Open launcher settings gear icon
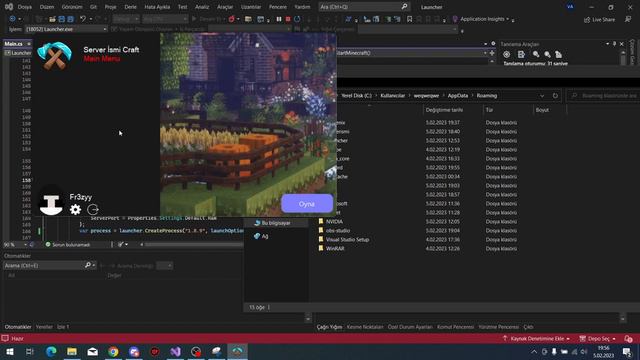Viewport: 640px width, 360px height. click(x=76, y=210)
